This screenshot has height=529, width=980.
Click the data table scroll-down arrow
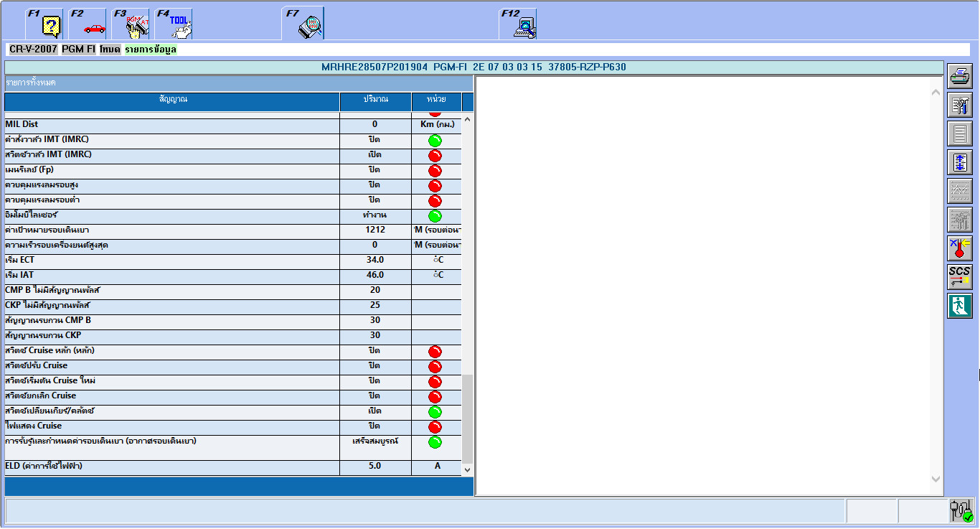coord(468,469)
